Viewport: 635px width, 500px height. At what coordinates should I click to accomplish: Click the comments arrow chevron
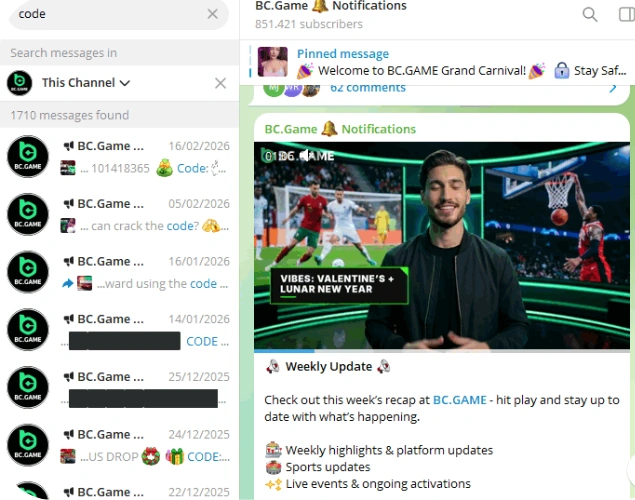pyautogui.click(x=613, y=87)
